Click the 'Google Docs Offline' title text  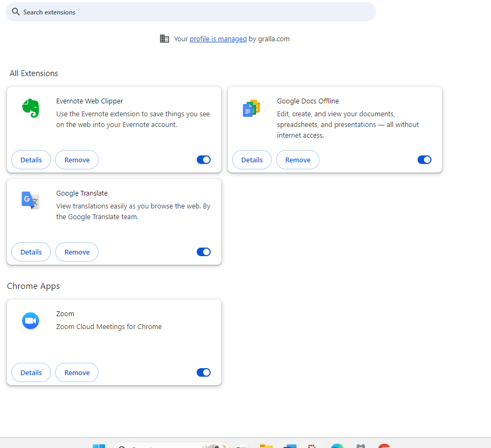pos(308,101)
